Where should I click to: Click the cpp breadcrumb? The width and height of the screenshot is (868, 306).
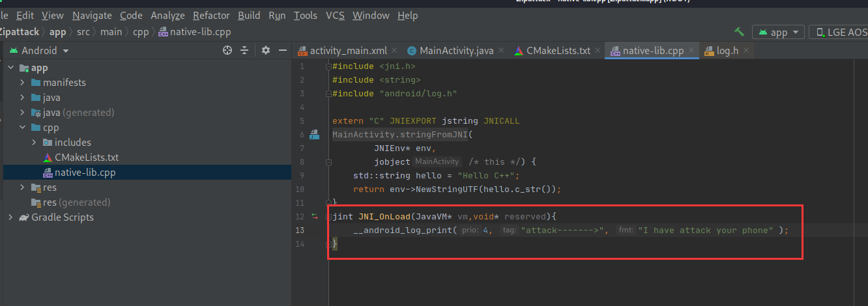point(141,32)
